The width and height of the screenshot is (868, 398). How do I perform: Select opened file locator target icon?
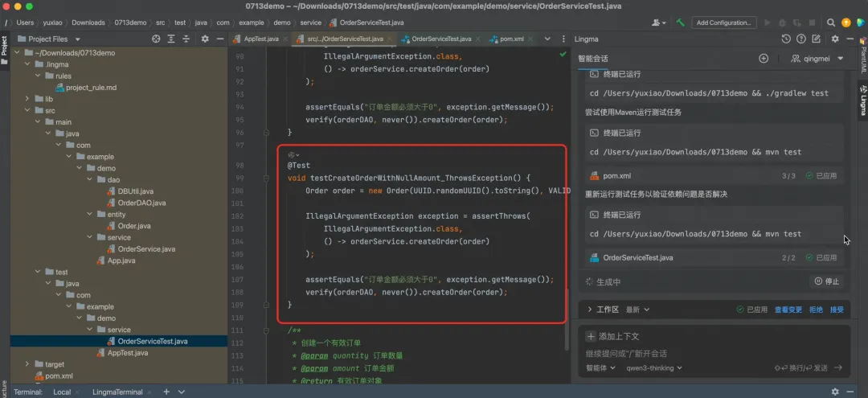[x=156, y=39]
